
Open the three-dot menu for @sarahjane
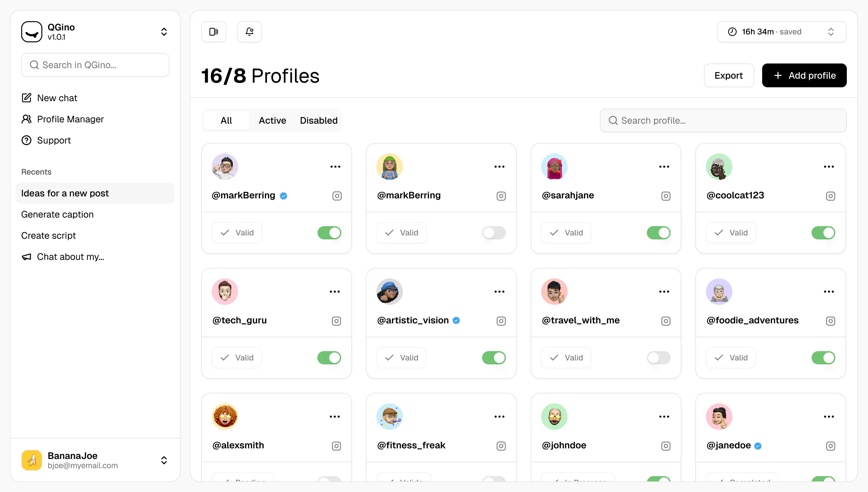pyautogui.click(x=664, y=167)
